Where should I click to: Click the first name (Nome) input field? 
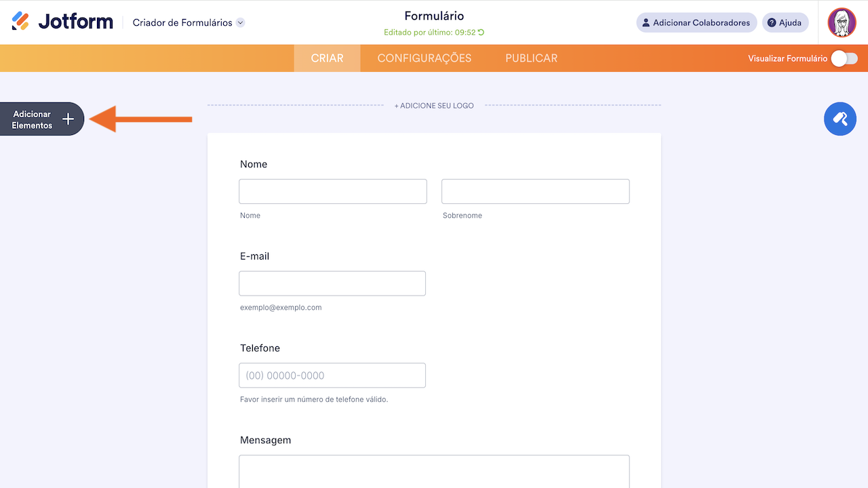coord(332,191)
